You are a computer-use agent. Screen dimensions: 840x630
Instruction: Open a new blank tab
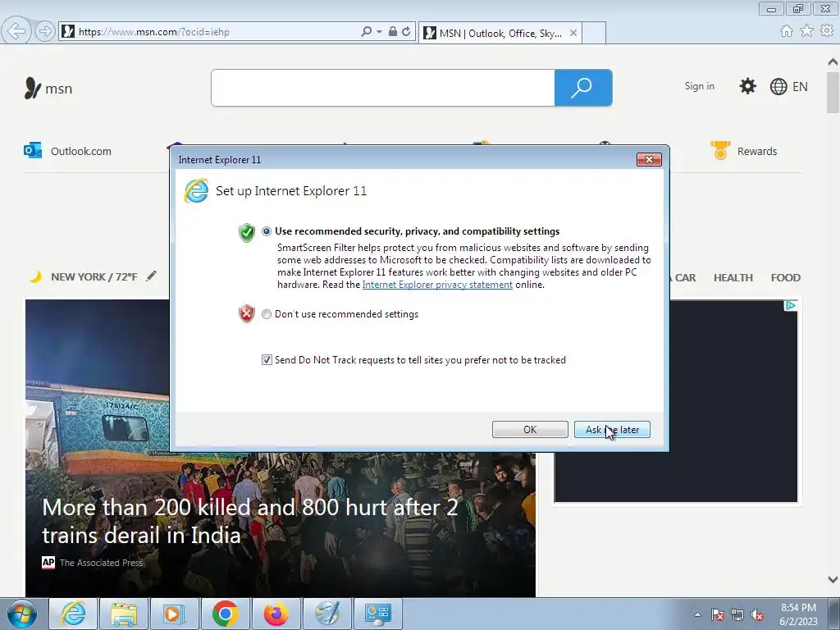(x=594, y=33)
